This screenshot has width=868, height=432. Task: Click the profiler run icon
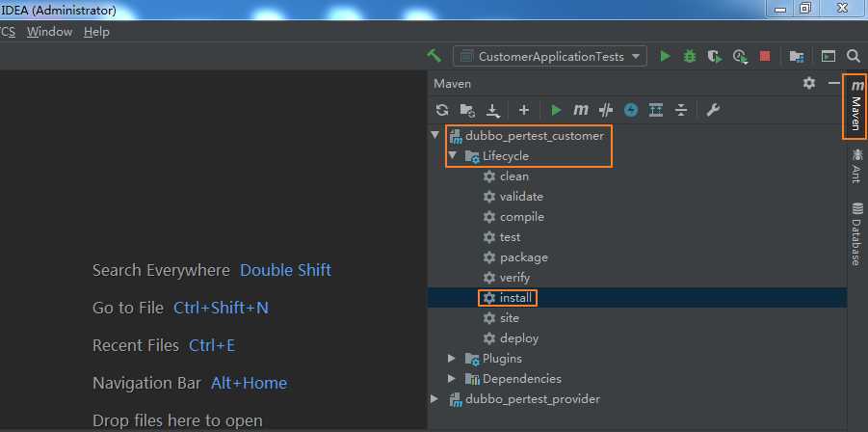(x=740, y=57)
